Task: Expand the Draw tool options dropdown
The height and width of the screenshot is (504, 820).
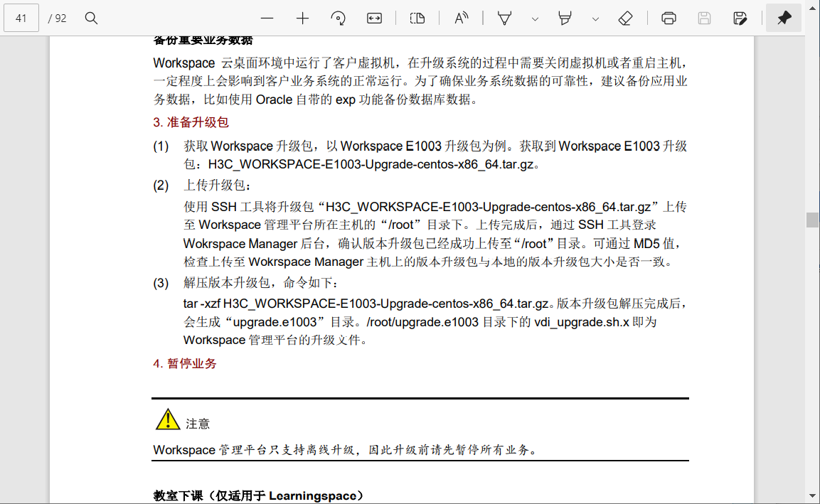Action: point(535,18)
